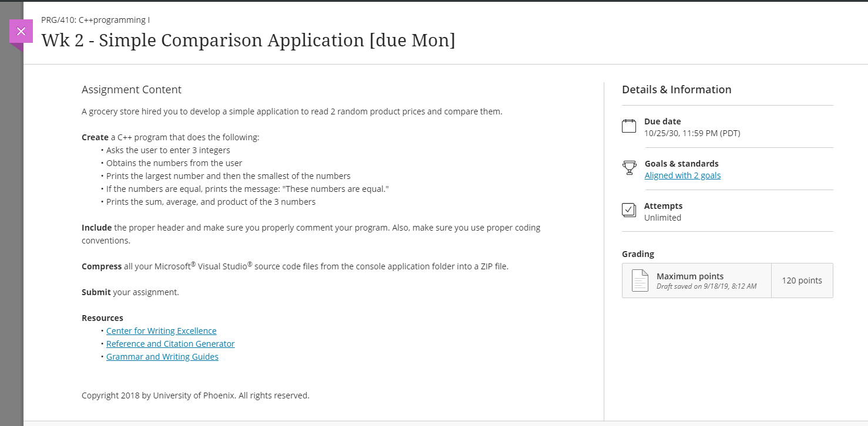Click the Grading section label
Viewport: 868px width, 426px height.
coord(638,254)
